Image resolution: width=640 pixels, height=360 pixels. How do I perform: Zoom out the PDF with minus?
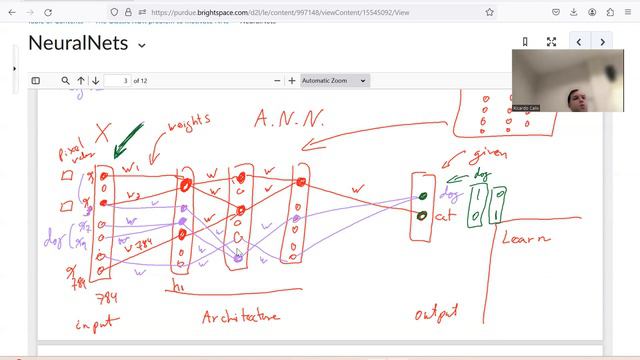click(277, 81)
